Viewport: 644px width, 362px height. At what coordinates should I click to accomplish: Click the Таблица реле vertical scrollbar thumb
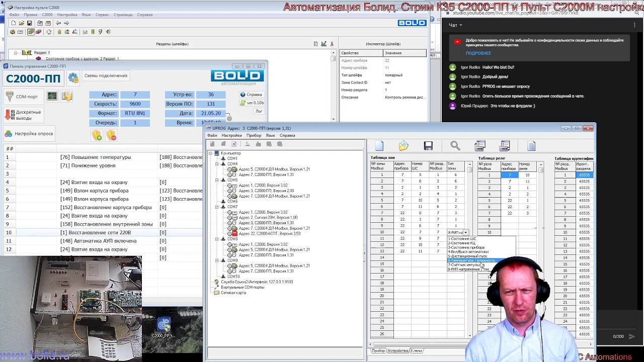coord(541,170)
